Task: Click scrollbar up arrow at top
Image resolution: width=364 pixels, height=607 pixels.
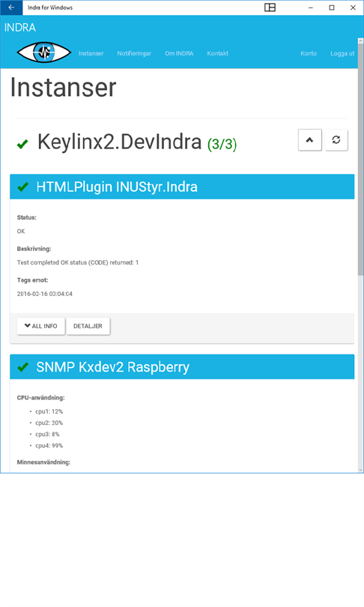Action: point(360,40)
